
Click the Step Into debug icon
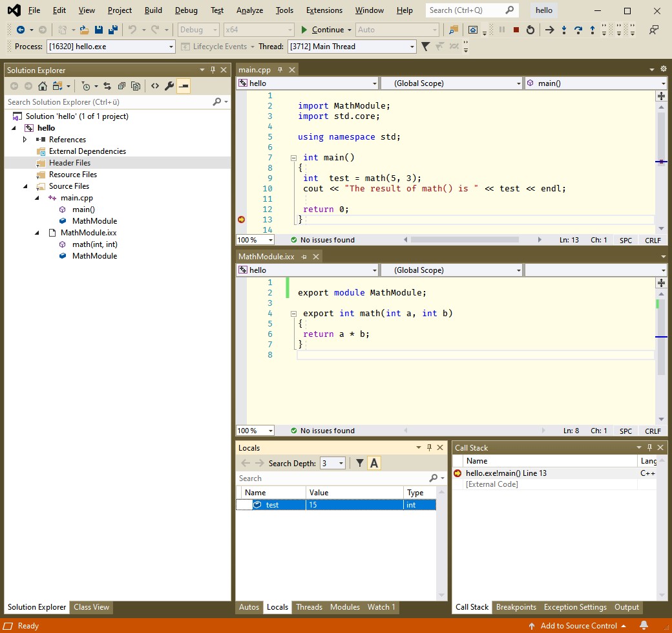(x=564, y=30)
